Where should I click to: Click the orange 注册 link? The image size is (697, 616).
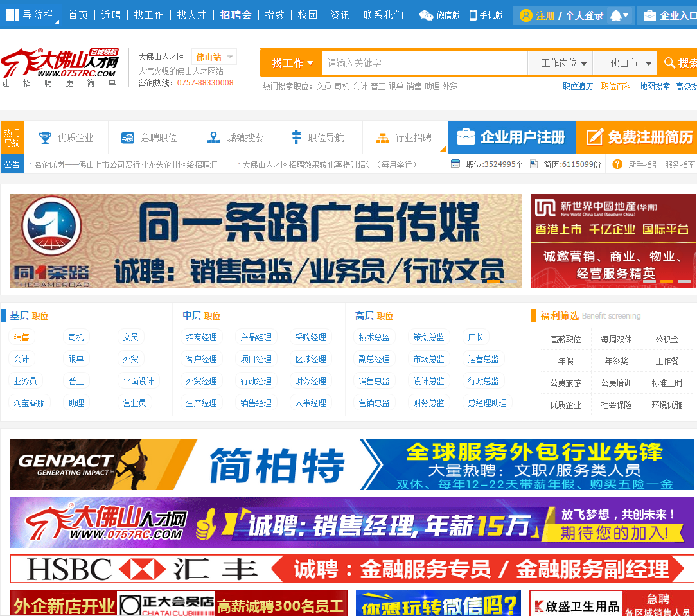[x=545, y=15]
